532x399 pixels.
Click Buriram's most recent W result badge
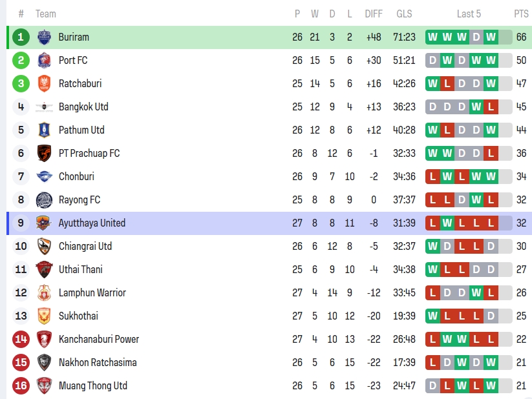tap(491, 37)
